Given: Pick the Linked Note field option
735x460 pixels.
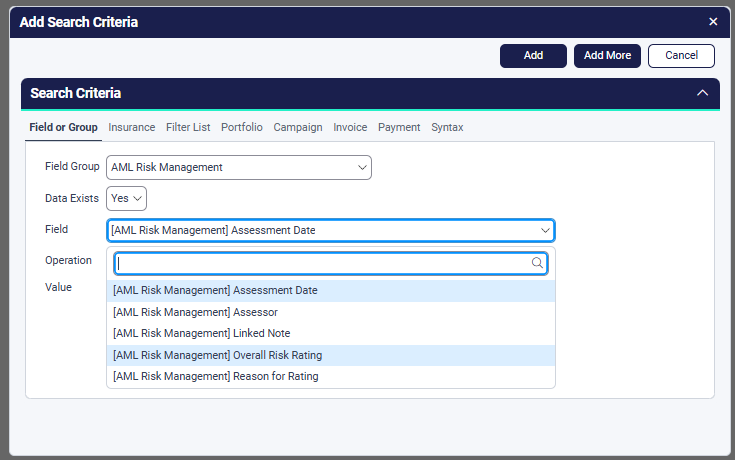Looking at the screenshot, I should [331, 333].
